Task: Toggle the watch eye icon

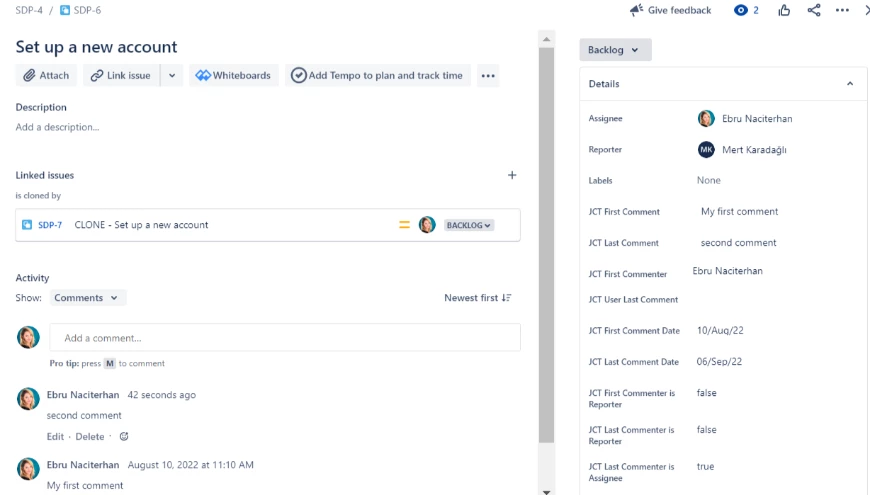Action: 741,11
